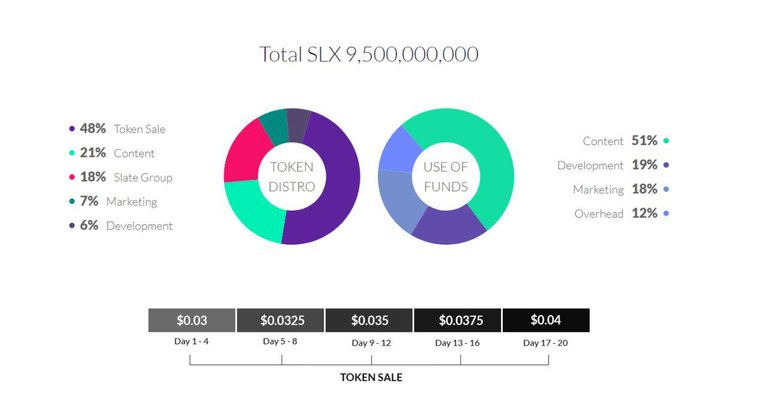
Task: Click the TOKEN DISTRO center label
Action: [292, 177]
